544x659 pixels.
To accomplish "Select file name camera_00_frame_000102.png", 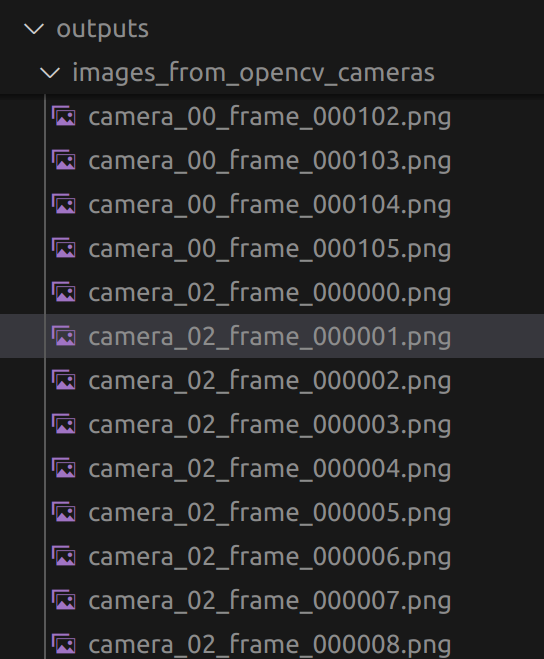I will point(269,117).
